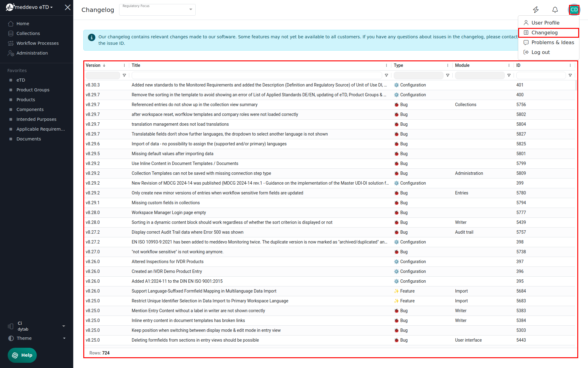Viewport: 588px width, 368px height.
Task: Select Problems & Ideas menu entry
Action: click(x=552, y=42)
